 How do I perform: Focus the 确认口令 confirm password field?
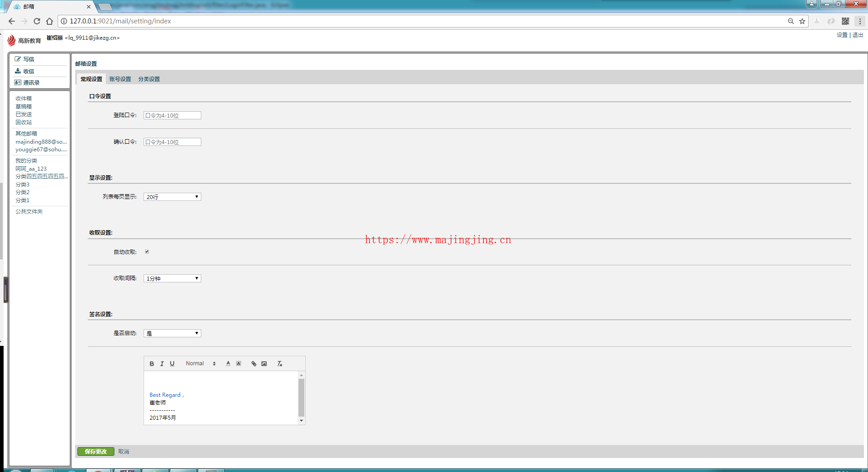[x=172, y=142]
